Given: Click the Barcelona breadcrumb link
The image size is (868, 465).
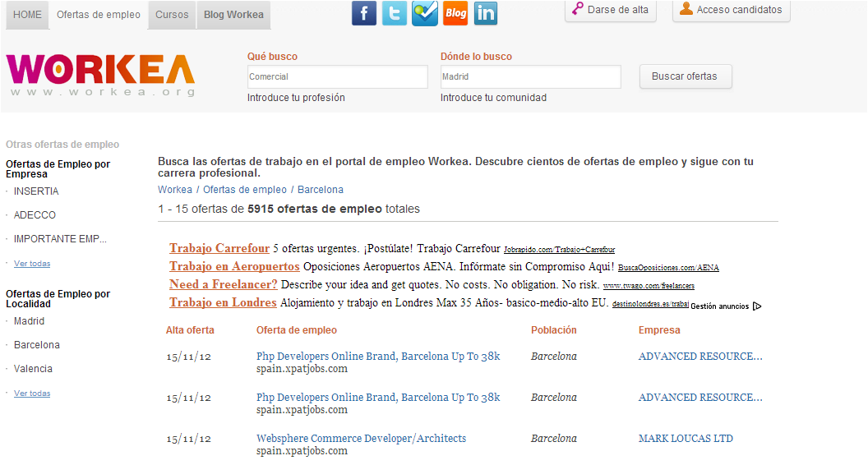Looking at the screenshot, I should 321,190.
